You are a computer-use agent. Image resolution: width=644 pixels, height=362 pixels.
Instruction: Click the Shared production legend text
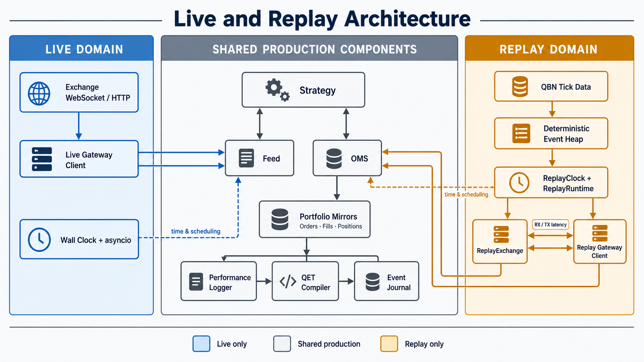click(329, 344)
